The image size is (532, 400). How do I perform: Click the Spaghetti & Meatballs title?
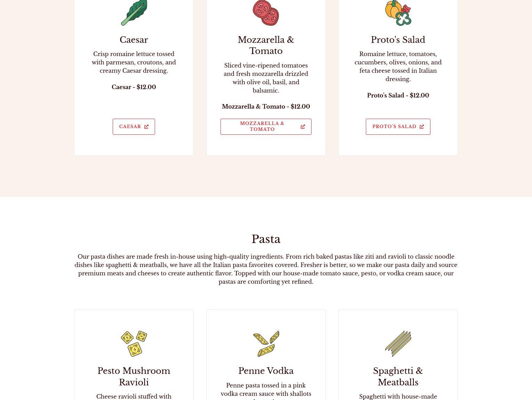coord(398,377)
